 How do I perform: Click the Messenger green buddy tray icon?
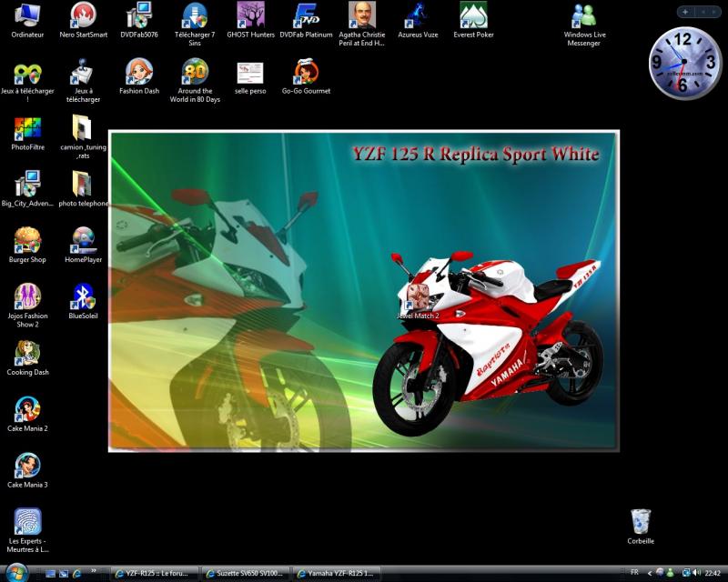(670, 573)
